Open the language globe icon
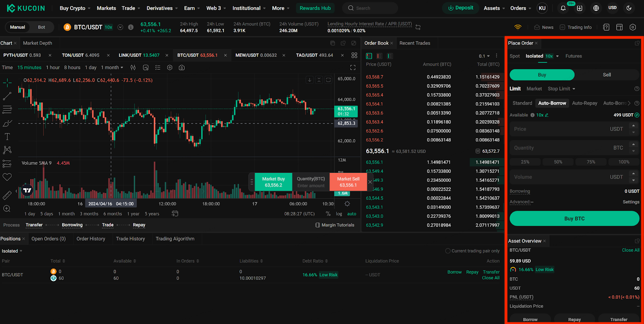Screen dimensions: 644x324 tap(596, 8)
